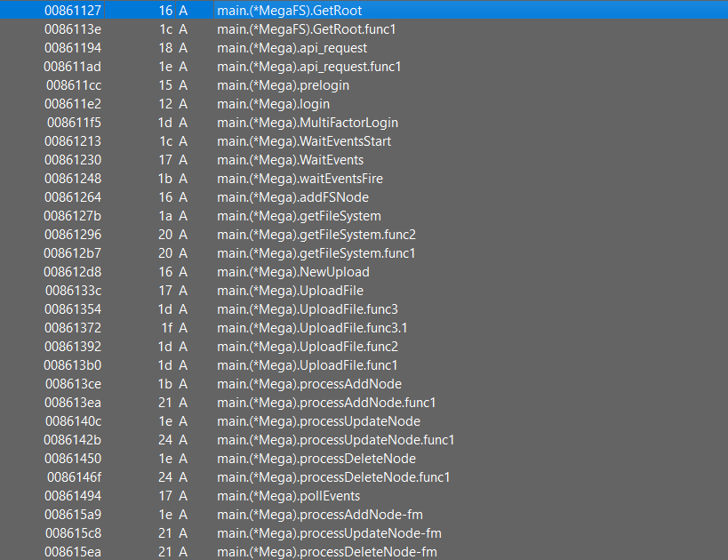728x560 pixels.
Task: Click length value 1f beside 00861372
Action: (x=167, y=328)
